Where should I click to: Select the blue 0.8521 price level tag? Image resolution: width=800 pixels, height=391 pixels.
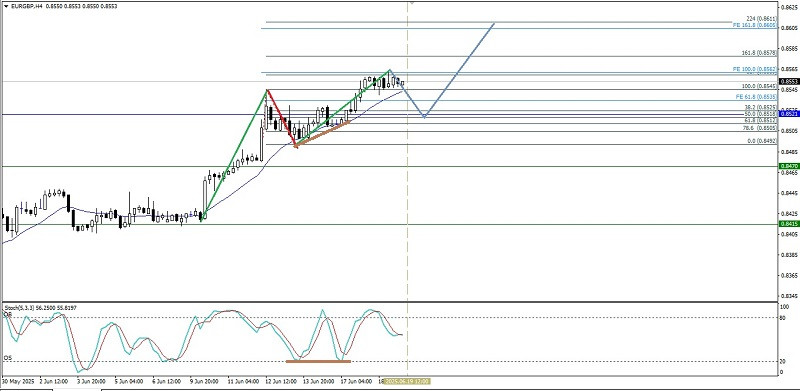point(788,114)
